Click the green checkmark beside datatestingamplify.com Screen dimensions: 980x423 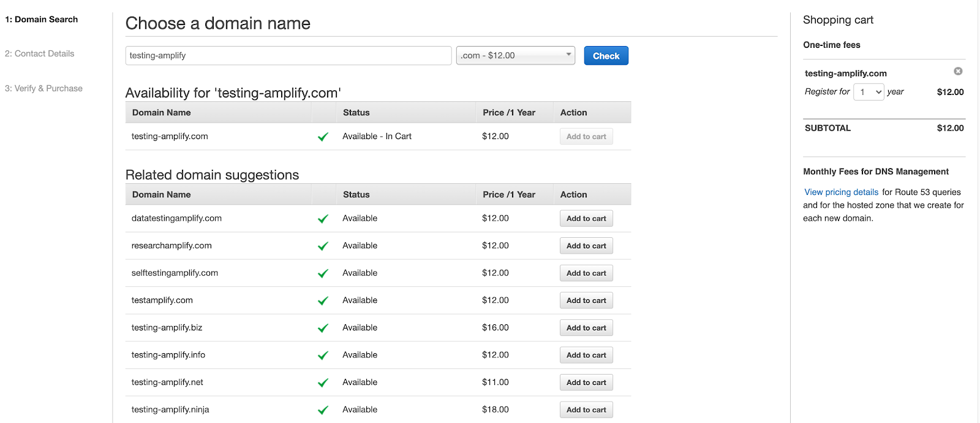(x=323, y=219)
